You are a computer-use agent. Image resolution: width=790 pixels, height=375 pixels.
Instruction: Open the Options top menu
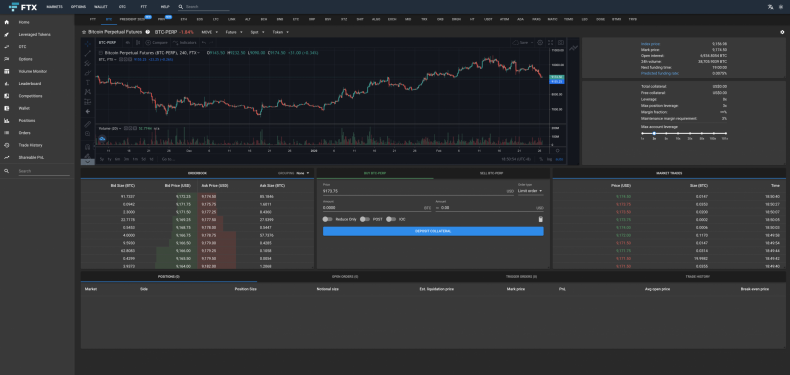click(78, 7)
